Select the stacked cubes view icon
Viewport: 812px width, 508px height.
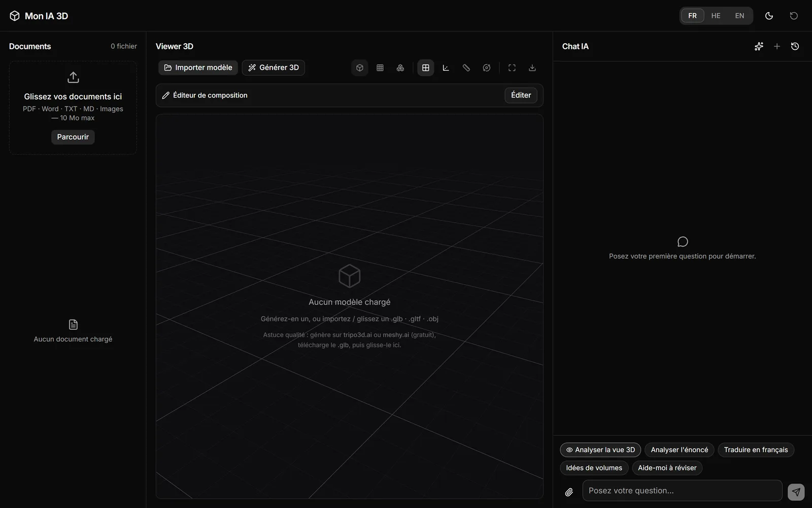coord(400,68)
